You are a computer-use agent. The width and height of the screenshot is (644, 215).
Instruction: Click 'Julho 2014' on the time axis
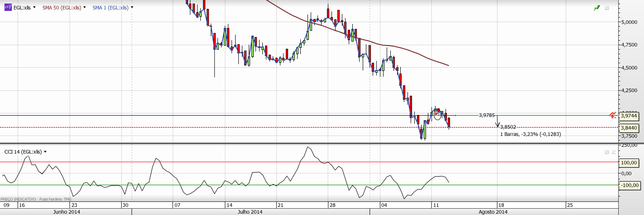250,212
